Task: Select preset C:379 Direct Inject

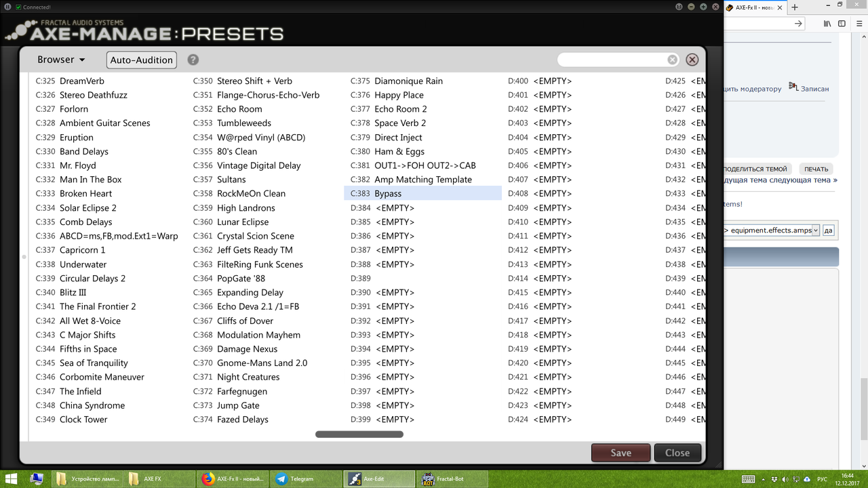Action: (x=423, y=137)
